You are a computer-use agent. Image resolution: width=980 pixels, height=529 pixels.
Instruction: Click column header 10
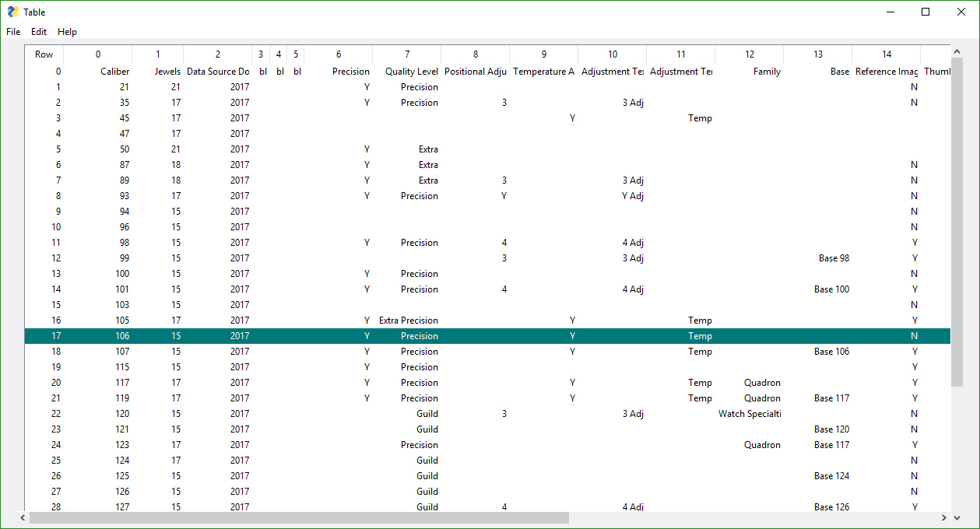tap(613, 54)
